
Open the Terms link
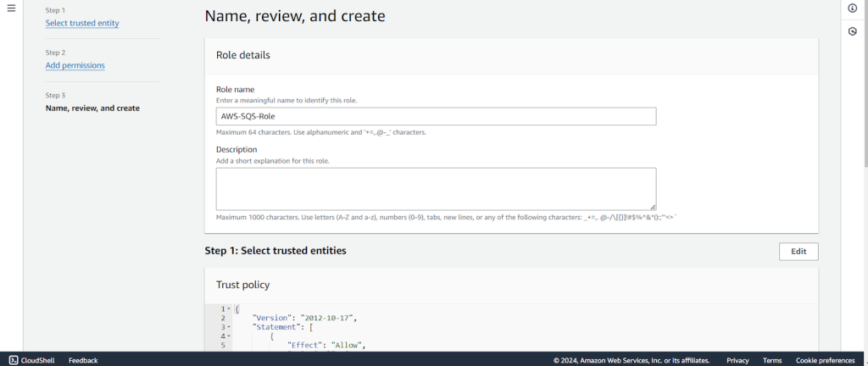click(772, 360)
